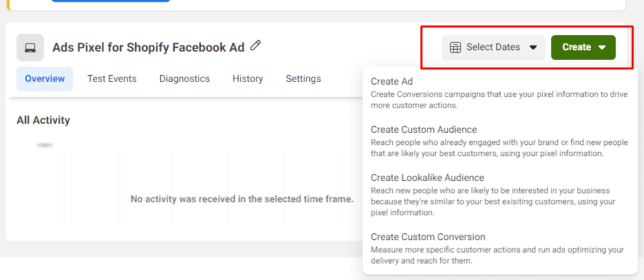Viewport: 644px width, 280px height.
Task: Choose Create Lookalike Audience option
Action: pos(427,177)
